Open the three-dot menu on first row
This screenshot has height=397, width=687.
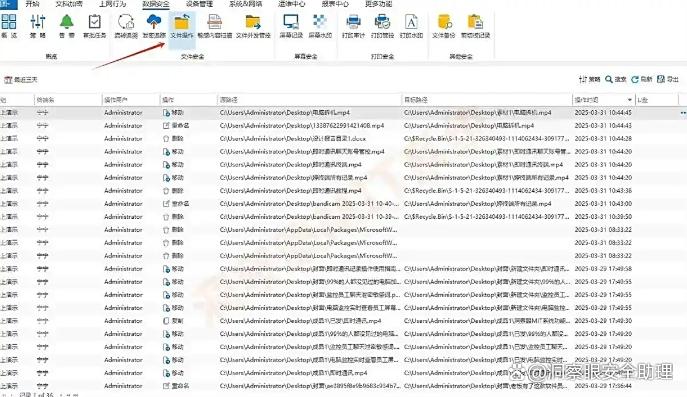coord(683,113)
